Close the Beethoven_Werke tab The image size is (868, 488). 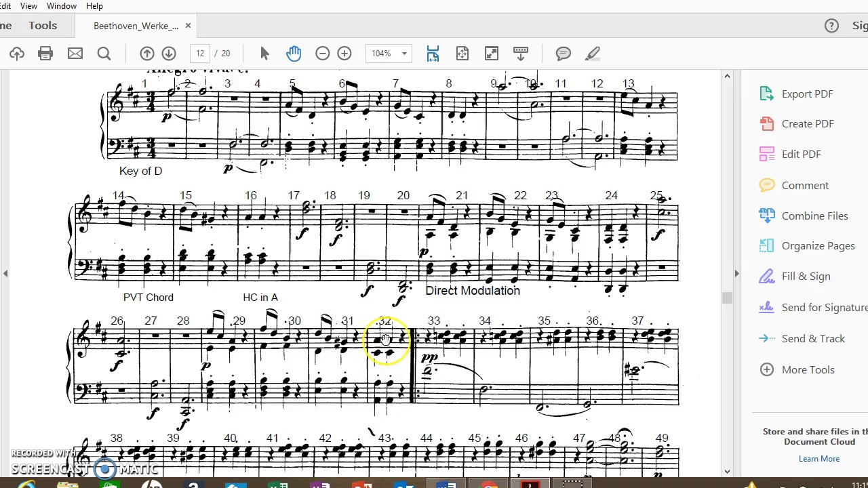188,26
